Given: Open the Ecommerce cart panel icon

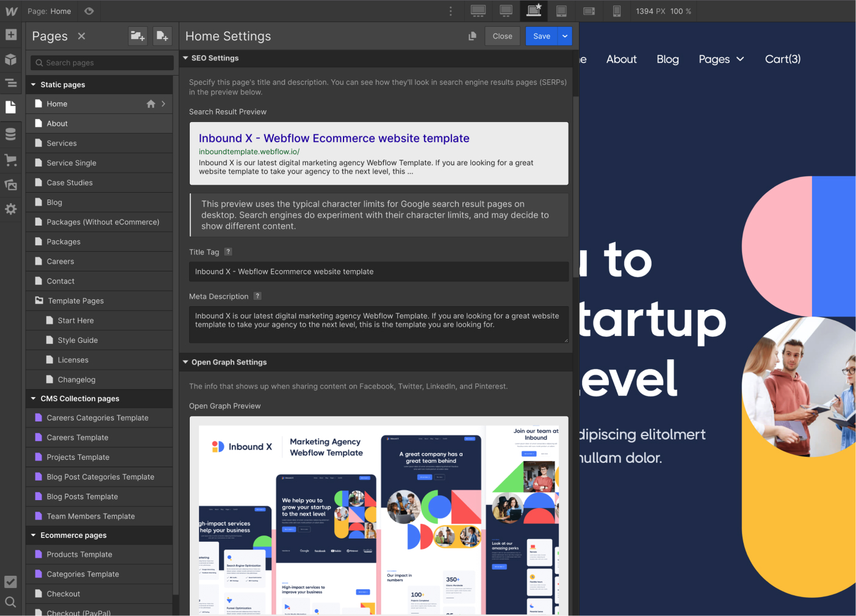Looking at the screenshot, I should (11, 160).
